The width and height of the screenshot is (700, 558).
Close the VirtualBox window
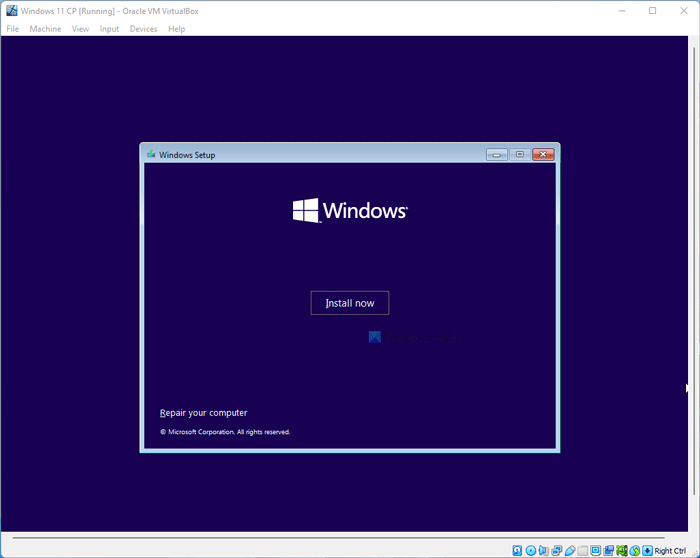coord(683,11)
